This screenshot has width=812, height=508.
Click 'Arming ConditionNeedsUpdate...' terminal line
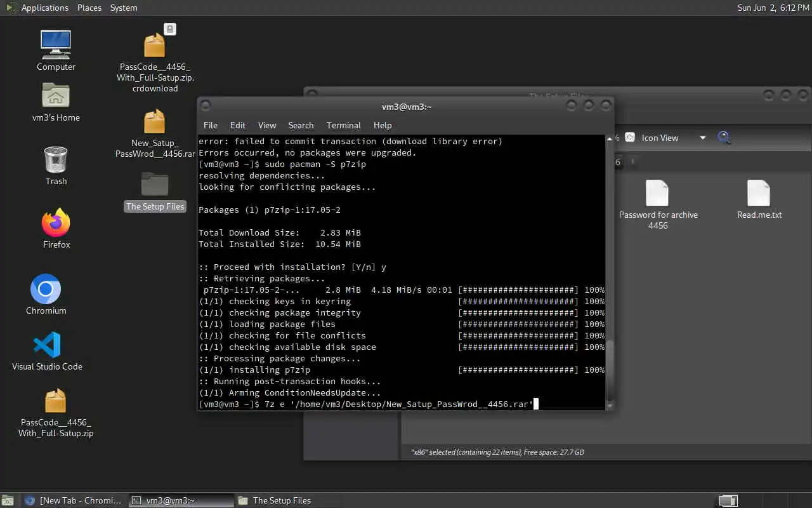click(x=290, y=392)
